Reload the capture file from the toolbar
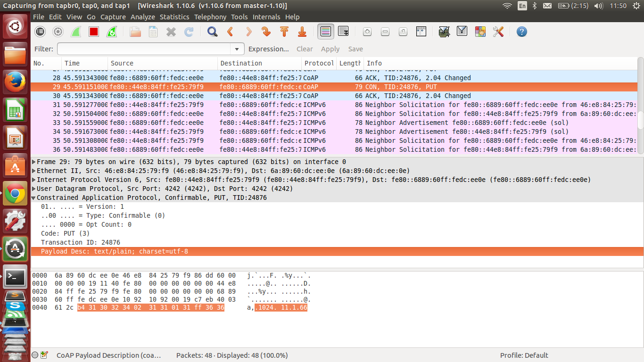Viewport: 644px width, 362px height. 189,32
